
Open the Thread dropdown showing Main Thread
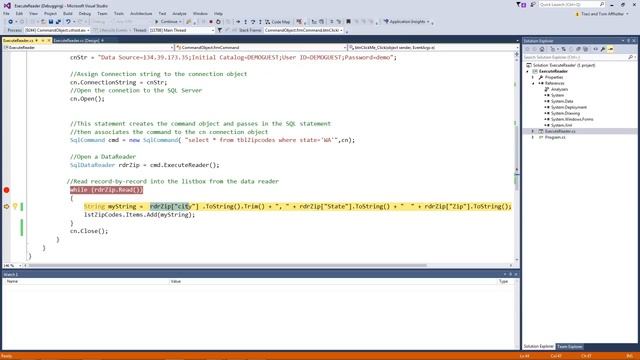182,30
